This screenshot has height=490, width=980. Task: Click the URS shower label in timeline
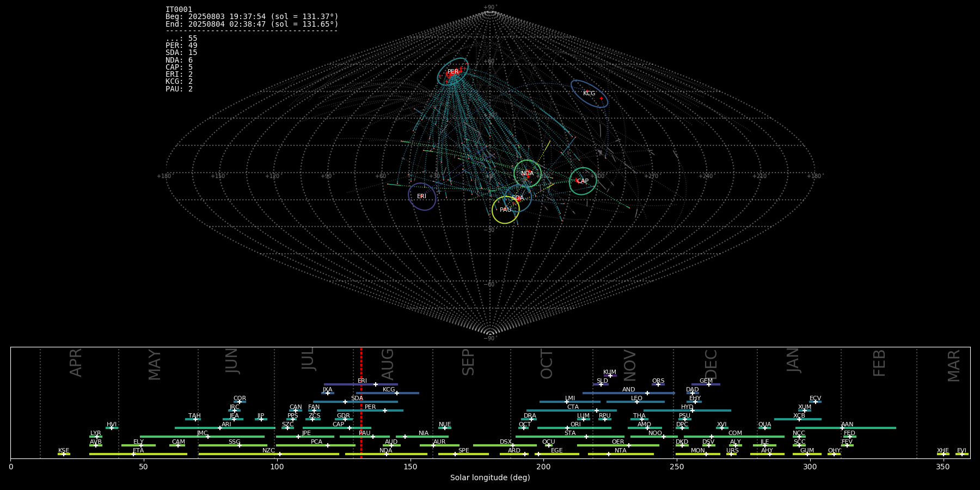[x=733, y=451]
